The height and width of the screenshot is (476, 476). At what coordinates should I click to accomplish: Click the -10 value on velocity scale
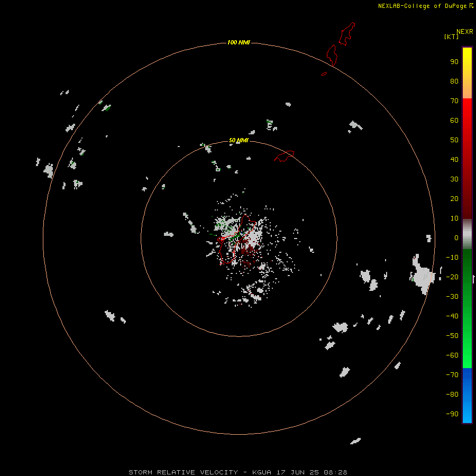click(452, 258)
